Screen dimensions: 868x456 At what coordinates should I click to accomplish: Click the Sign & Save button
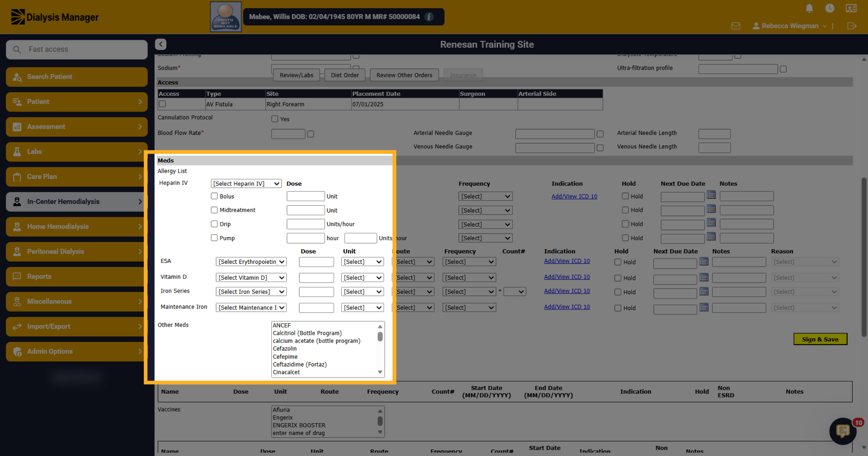click(820, 339)
